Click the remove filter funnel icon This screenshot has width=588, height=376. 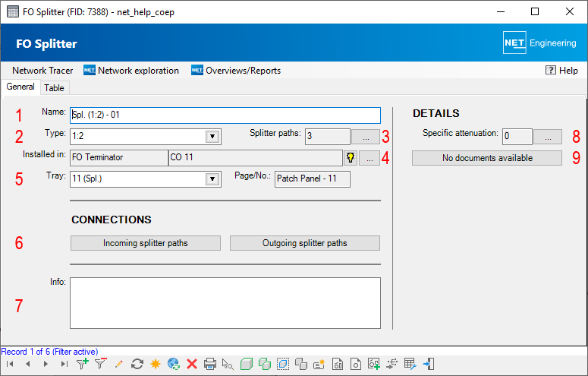pyautogui.click(x=100, y=364)
